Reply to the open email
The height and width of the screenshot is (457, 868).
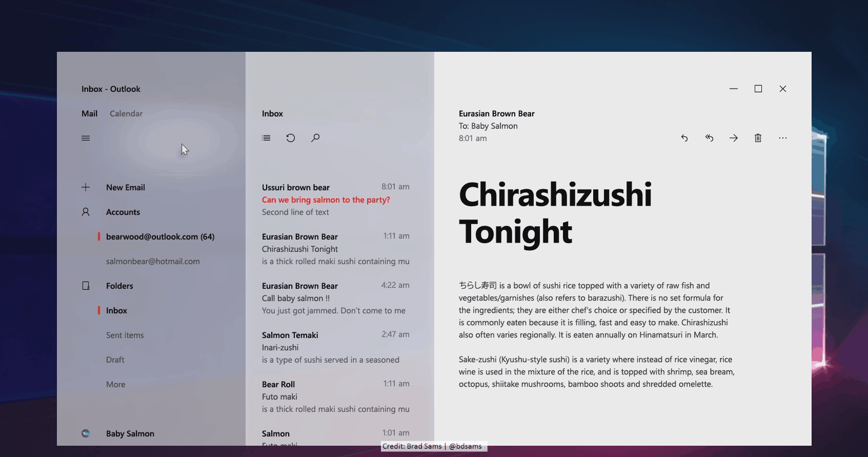[x=684, y=138]
